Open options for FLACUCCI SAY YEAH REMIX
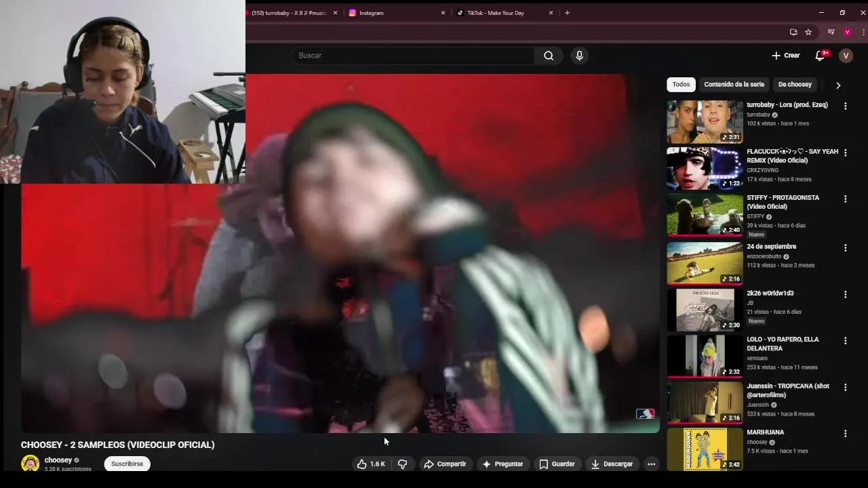The height and width of the screenshot is (488, 868). [x=845, y=152]
